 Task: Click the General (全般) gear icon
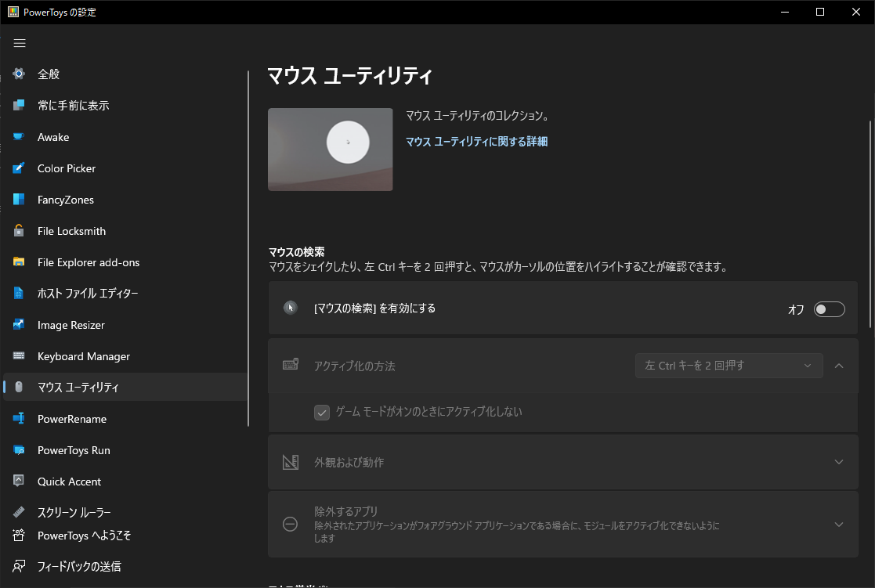(x=19, y=74)
